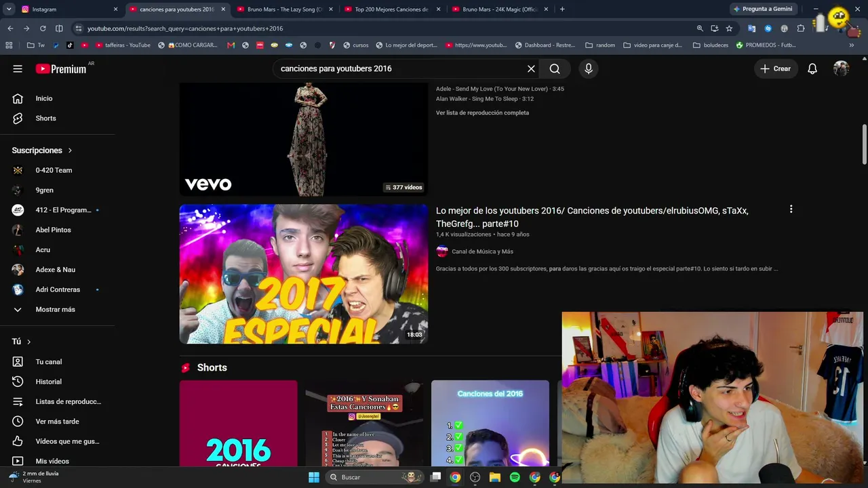
Task: Open Alan Walker - Sing Me To Sleep track
Action: 485,99
